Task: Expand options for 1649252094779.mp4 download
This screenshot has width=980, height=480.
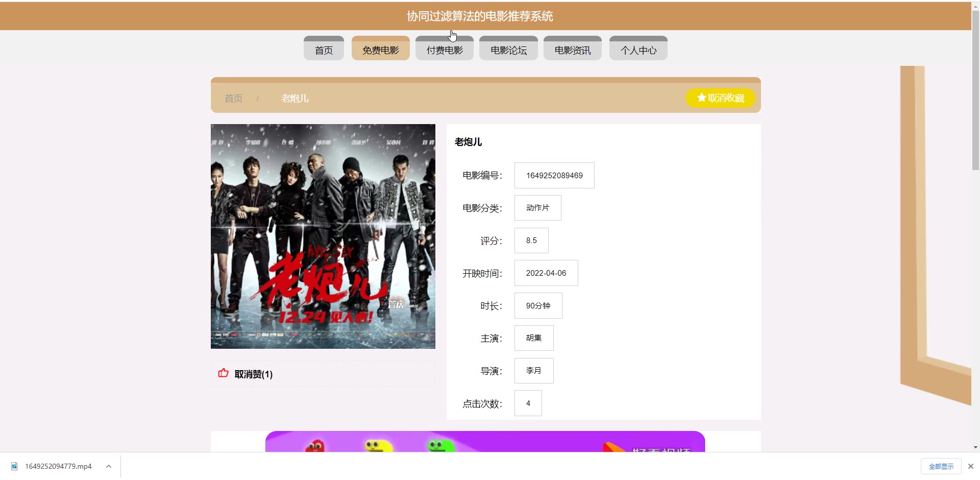Action: pyautogui.click(x=109, y=466)
